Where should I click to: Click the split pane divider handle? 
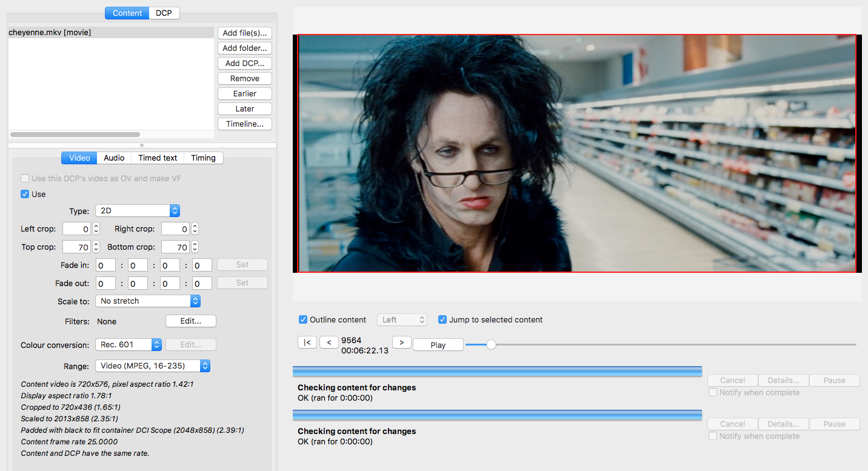[x=142, y=145]
